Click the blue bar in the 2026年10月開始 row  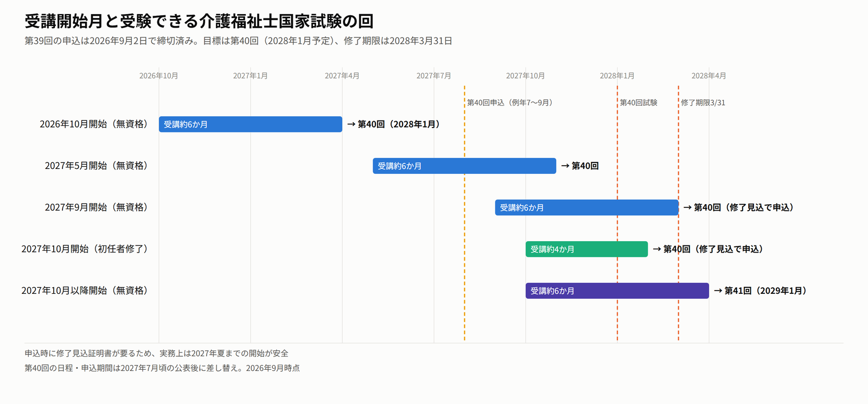point(251,124)
